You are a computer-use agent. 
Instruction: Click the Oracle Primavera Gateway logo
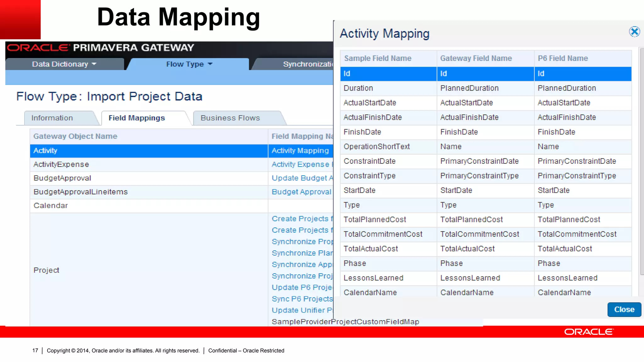click(101, 48)
